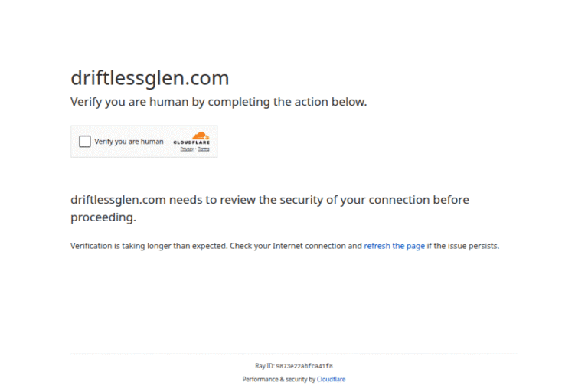Click the 'if the issue persists' text

pos(463,246)
